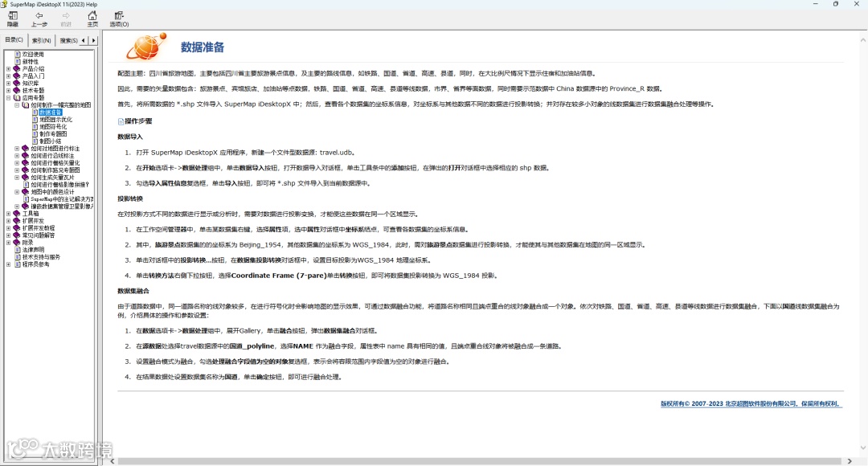Close the SuperMap Help window
The height and width of the screenshot is (466, 868).
pyautogui.click(x=857, y=4)
